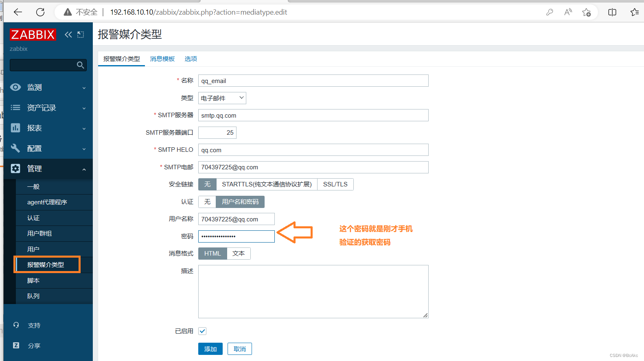Image resolution: width=644 pixels, height=361 pixels.
Task: Click the reports bar chart icon
Action: [15, 128]
